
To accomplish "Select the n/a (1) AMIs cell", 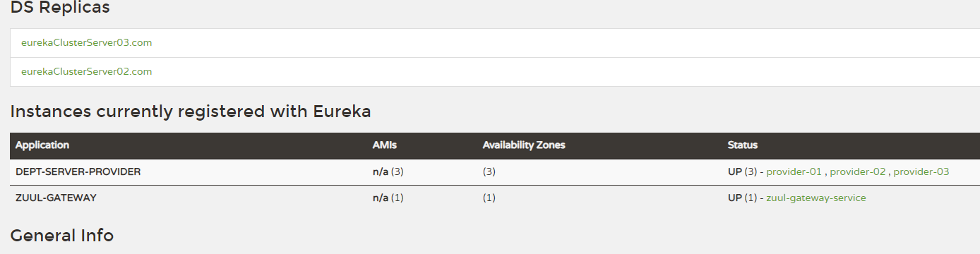I will [x=388, y=198].
